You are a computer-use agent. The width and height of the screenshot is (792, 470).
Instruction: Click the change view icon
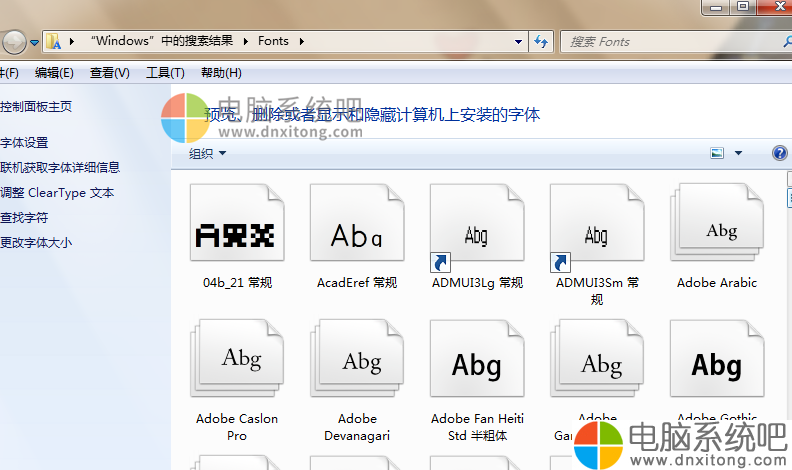pyautogui.click(x=717, y=153)
